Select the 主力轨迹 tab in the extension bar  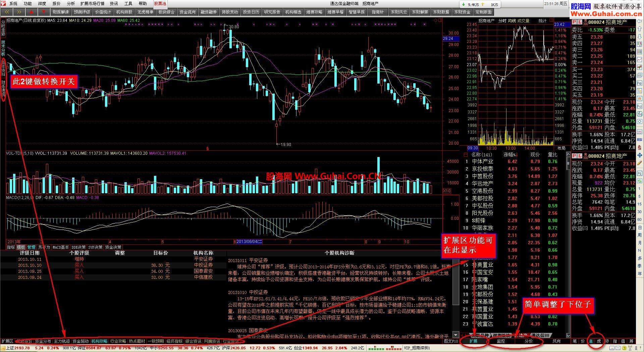62,341
